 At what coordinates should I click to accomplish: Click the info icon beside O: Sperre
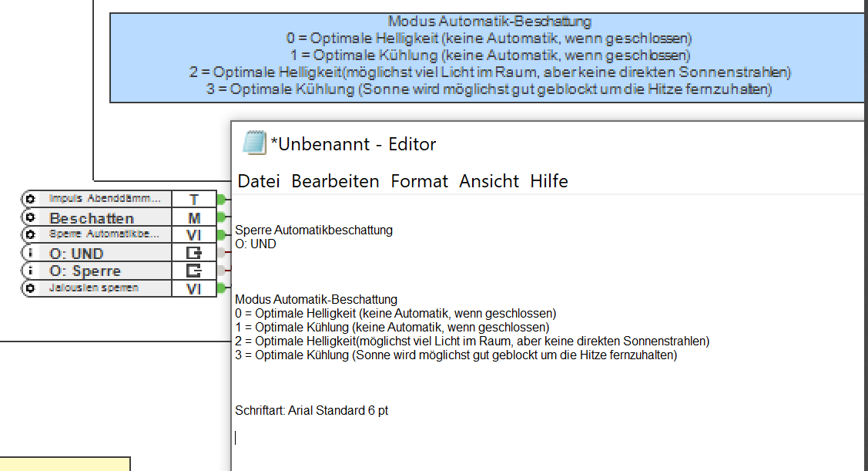(x=28, y=271)
